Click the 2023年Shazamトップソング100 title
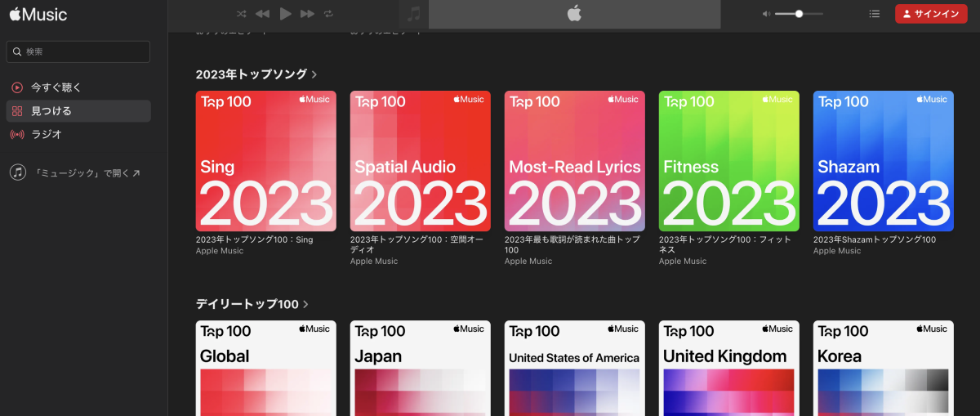The width and height of the screenshot is (980, 416). 875,240
